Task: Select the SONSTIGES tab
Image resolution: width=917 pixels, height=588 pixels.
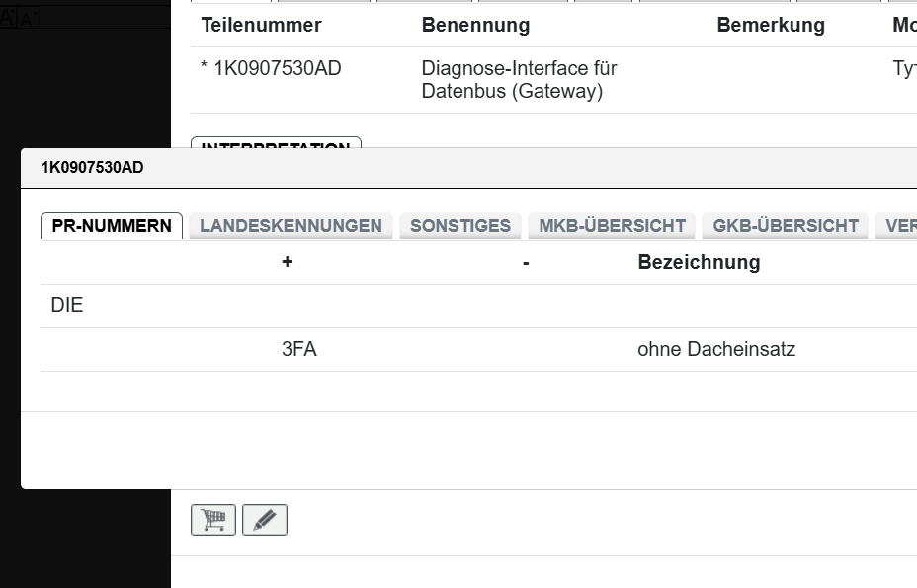Action: (460, 226)
